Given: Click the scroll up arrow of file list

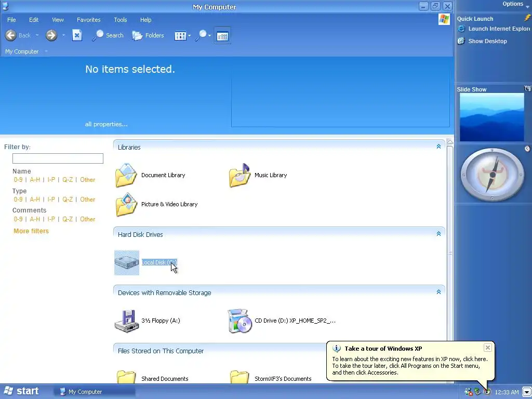Looking at the screenshot, I should coord(450,142).
